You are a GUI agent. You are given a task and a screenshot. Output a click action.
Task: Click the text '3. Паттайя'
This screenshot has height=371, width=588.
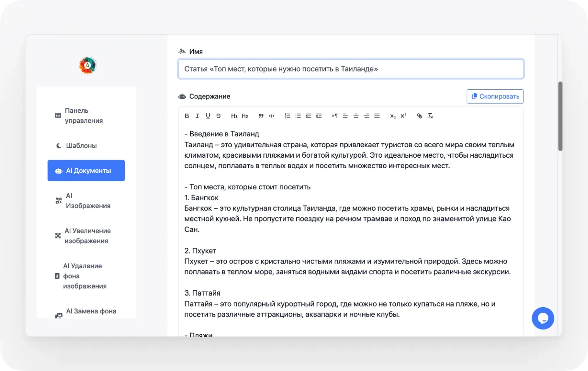pos(202,293)
